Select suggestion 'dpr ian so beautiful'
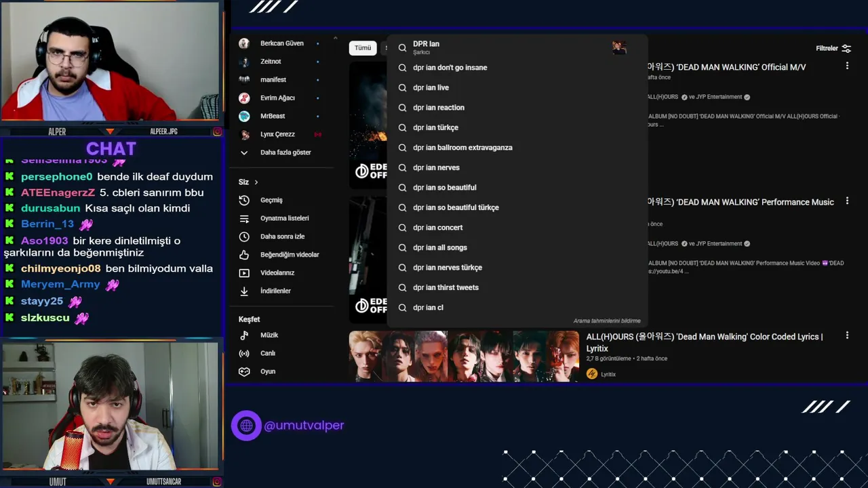The height and width of the screenshot is (488, 868). tap(444, 188)
